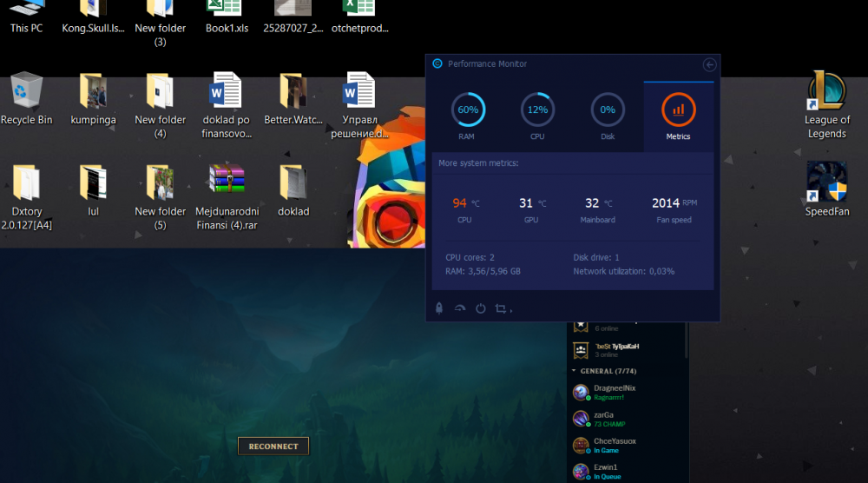The height and width of the screenshot is (483, 868).
Task: Open the League of Legends desktop shortcut
Action: (x=826, y=105)
